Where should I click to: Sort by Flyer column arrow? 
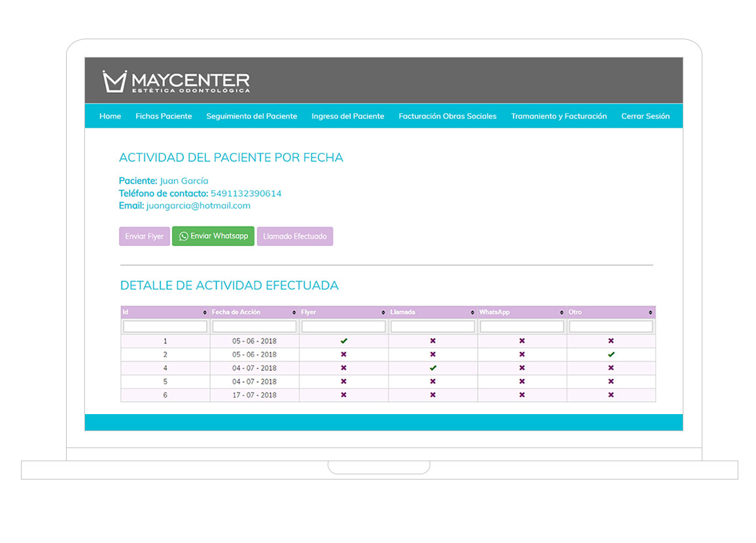point(383,313)
